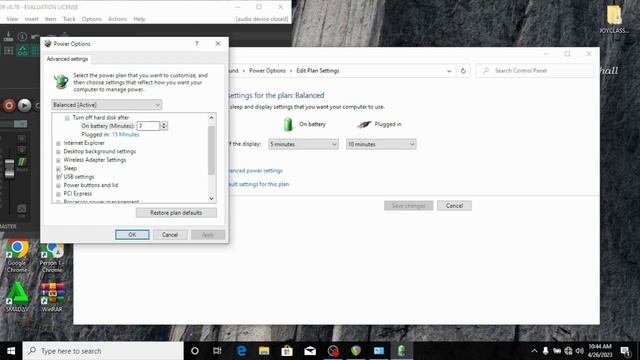Viewport: 640px width, 360px height.
Task: Open File Explorer from the taskbar
Action: [264, 351]
